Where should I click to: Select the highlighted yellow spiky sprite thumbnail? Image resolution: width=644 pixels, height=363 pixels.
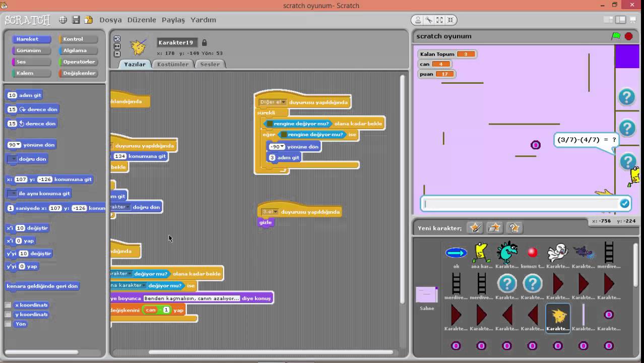[558, 318]
